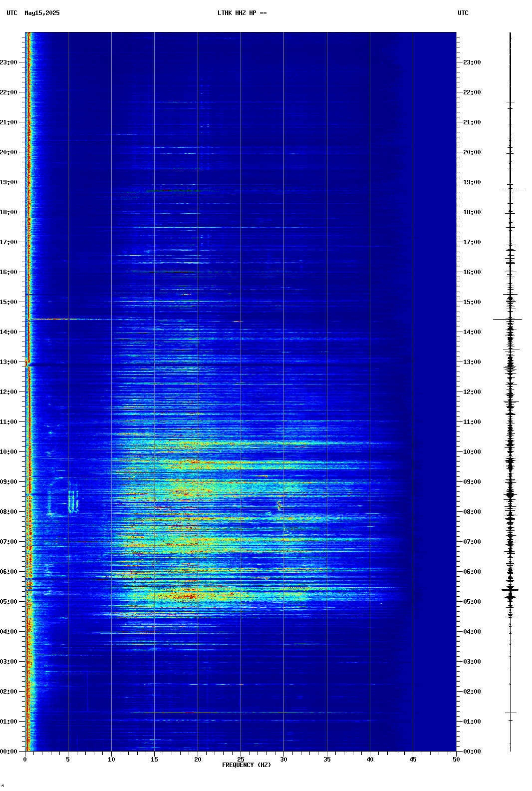Click the seismogram spike just after 01:00
Screen dimensions: 532x791
[x=511, y=713]
